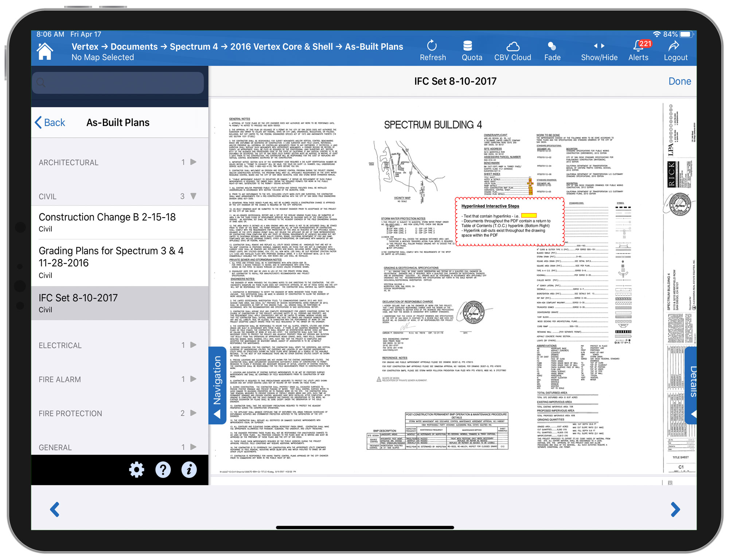Collapse the Navigation side tab
The width and height of the screenshot is (729, 560).
(x=217, y=385)
